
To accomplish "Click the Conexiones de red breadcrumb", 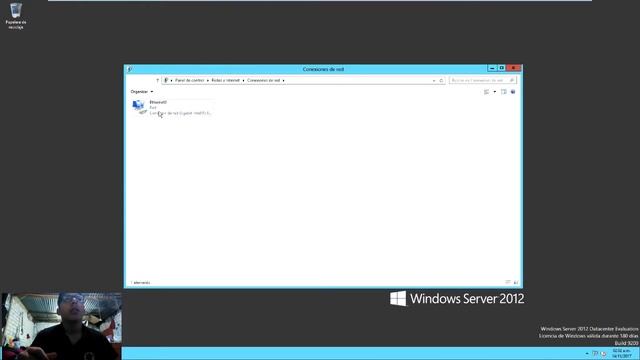I will pyautogui.click(x=264, y=80).
